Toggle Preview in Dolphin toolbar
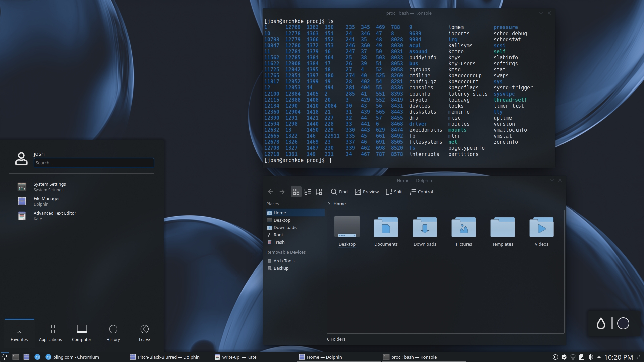644x362 pixels. [367, 192]
